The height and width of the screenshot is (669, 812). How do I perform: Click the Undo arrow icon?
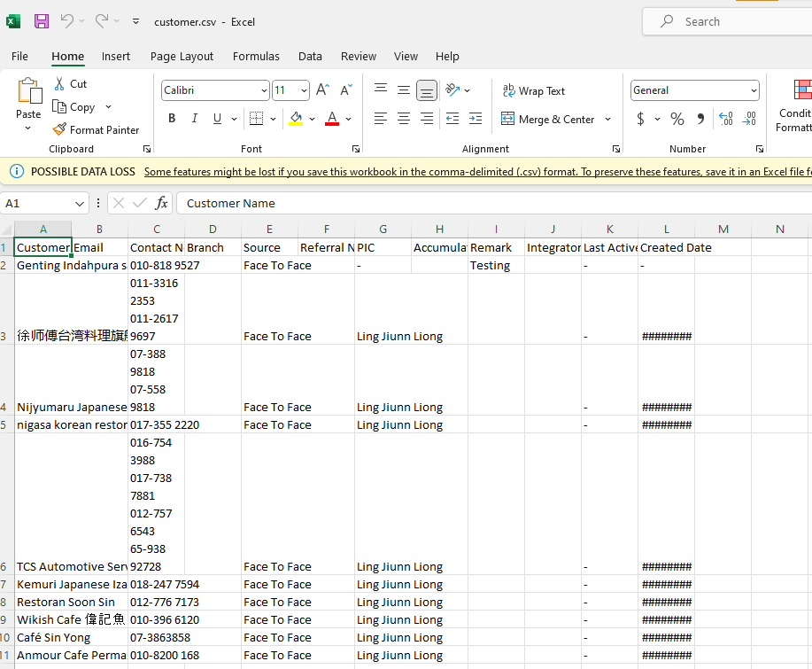click(67, 20)
